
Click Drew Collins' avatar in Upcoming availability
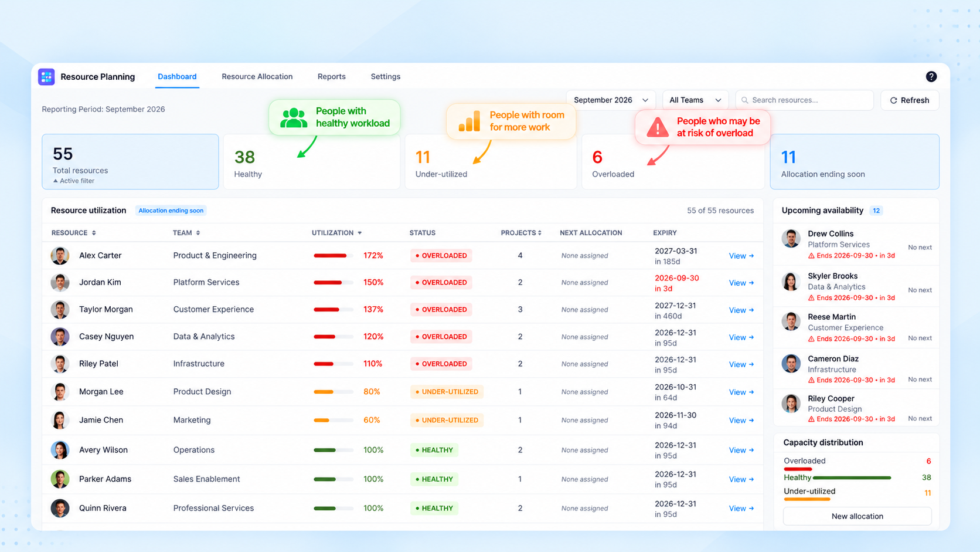pos(791,238)
